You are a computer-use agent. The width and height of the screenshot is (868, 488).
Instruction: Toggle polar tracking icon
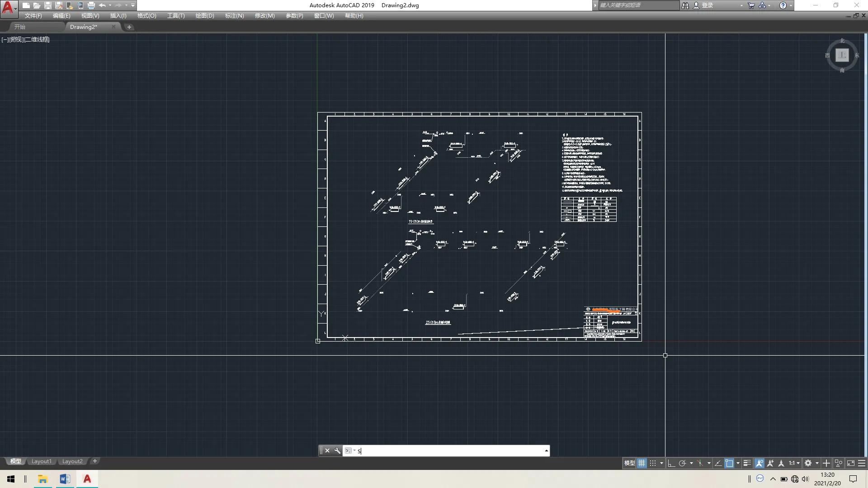click(683, 463)
